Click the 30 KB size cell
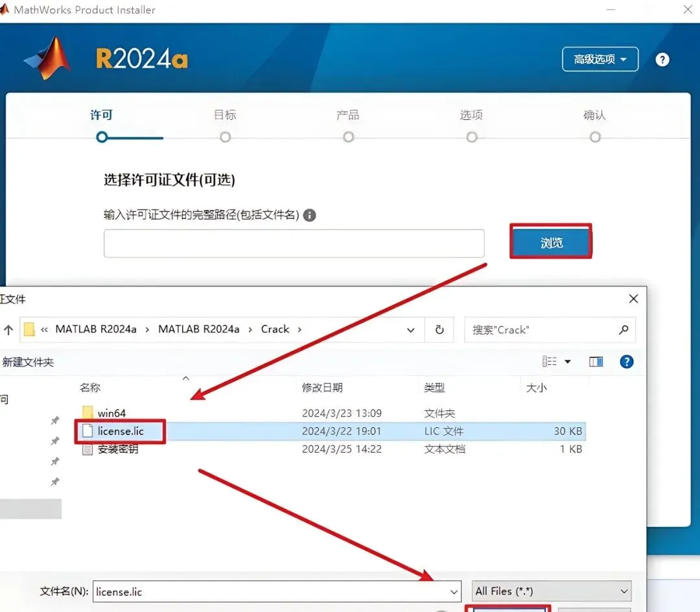 point(568,431)
